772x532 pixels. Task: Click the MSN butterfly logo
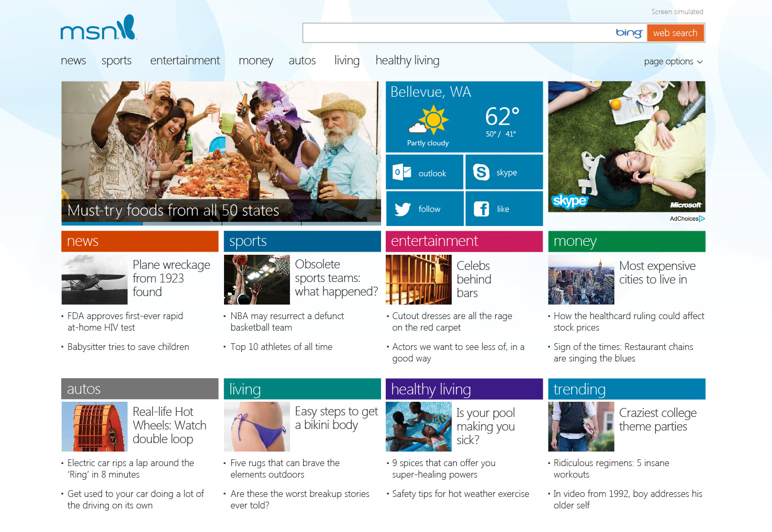click(98, 28)
